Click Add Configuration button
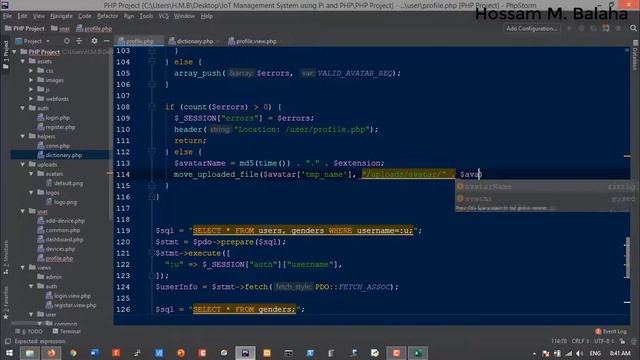The image size is (640, 360). (532, 29)
